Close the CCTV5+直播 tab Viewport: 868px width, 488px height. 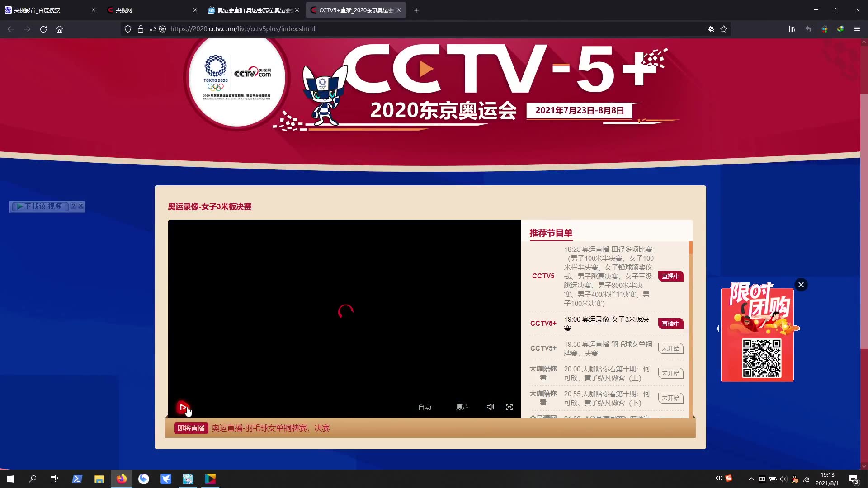(x=399, y=10)
